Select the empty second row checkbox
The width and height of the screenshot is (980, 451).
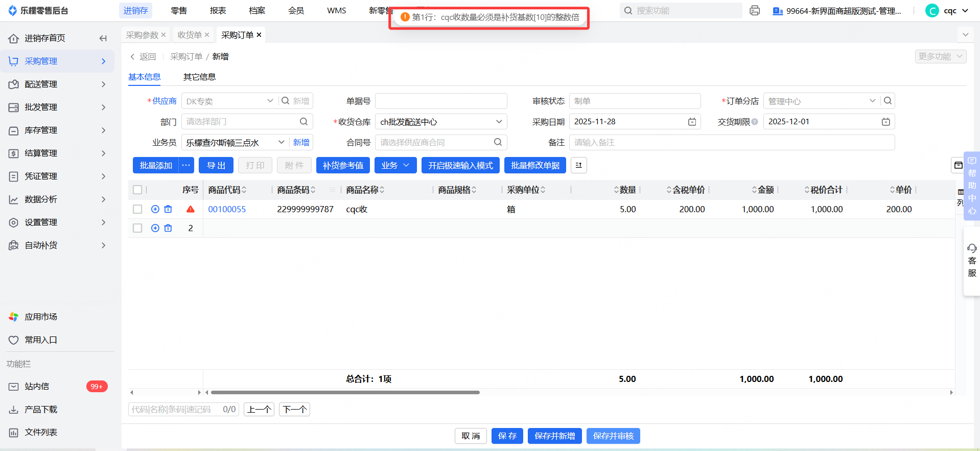tap(137, 228)
